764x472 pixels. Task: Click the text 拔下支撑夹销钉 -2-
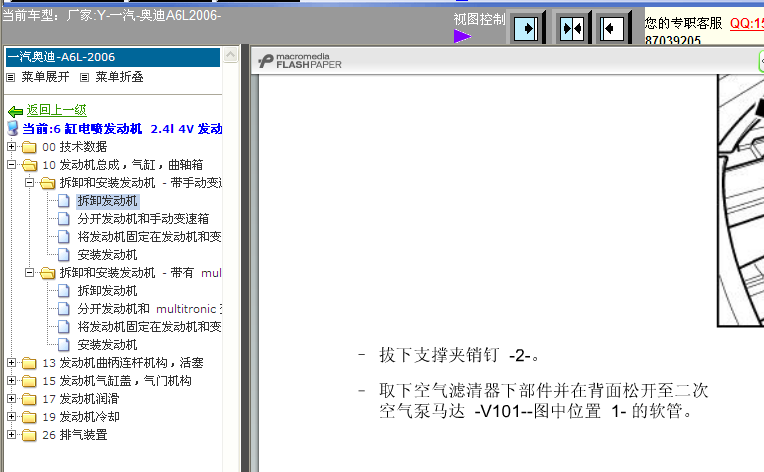coord(459,355)
